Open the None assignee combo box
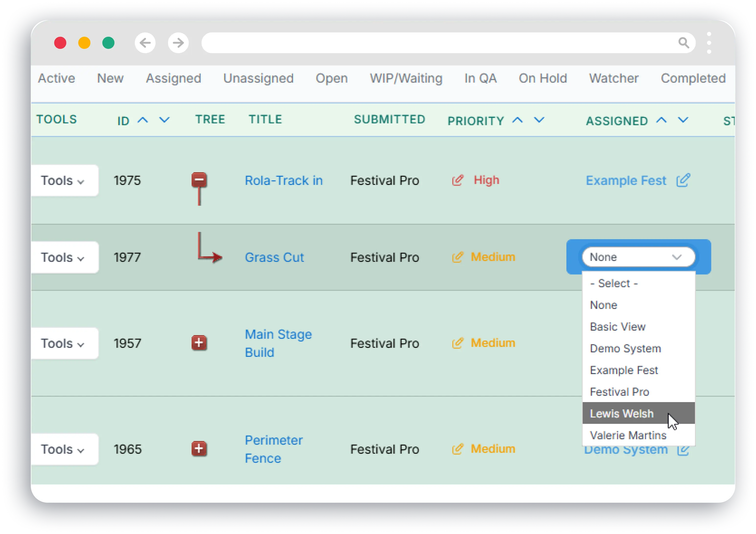The height and width of the screenshot is (534, 756). coord(638,257)
